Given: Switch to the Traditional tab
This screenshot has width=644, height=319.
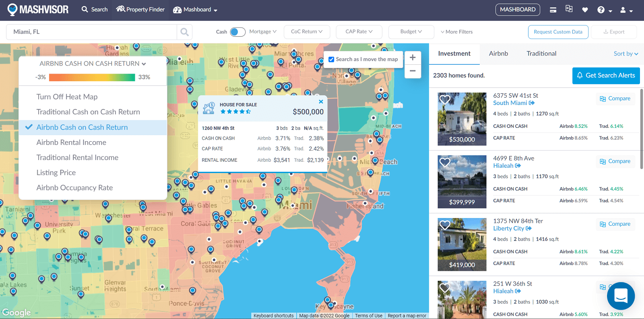Looking at the screenshot, I should tap(541, 54).
